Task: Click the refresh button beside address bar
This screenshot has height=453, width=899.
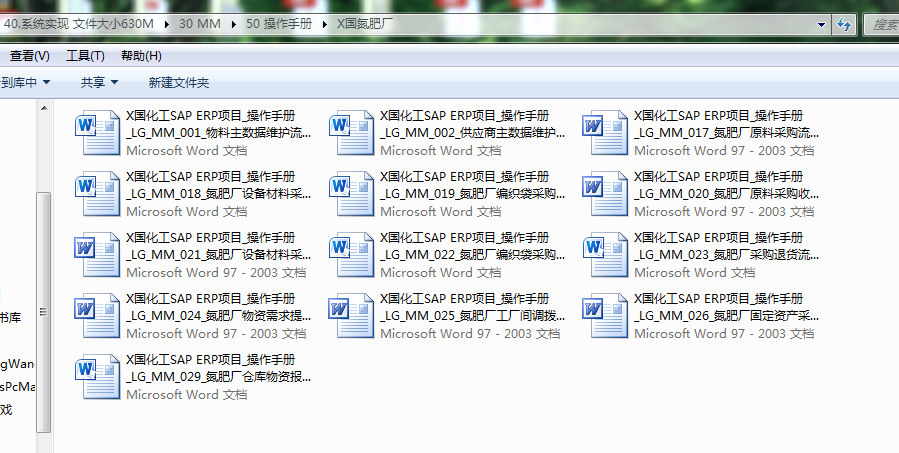Action: tap(845, 24)
